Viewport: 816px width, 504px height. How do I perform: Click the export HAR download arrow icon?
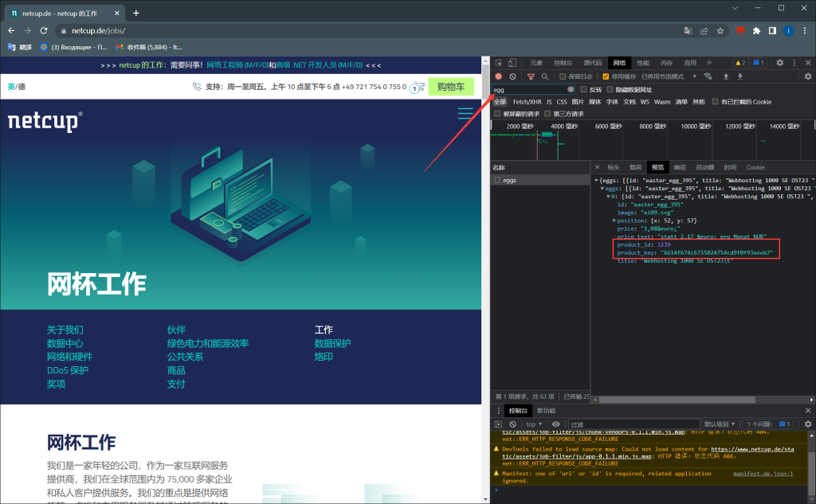pyautogui.click(x=740, y=76)
